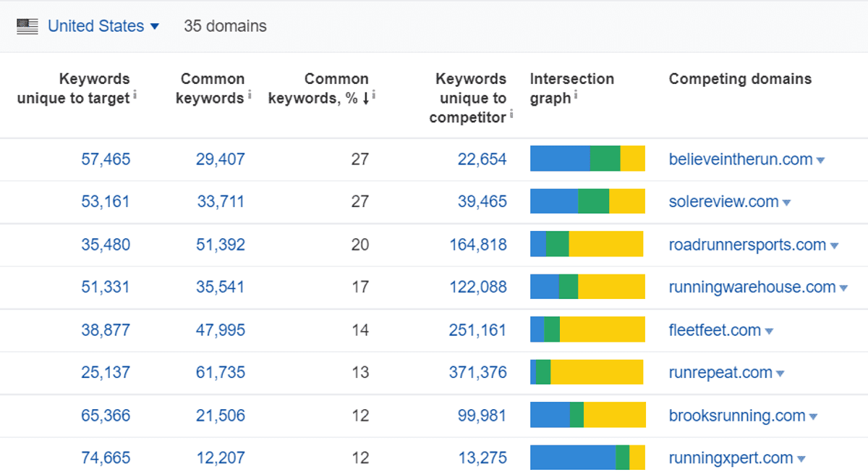The height and width of the screenshot is (475, 868).
Task: Click unique-to-target value 65,366
Action: (106, 416)
